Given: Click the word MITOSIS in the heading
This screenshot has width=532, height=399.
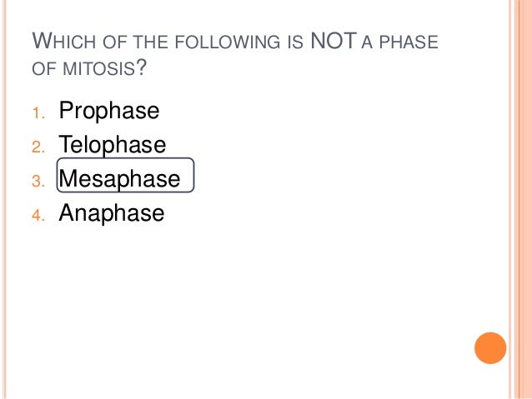Looking at the screenshot, I should (99, 68).
